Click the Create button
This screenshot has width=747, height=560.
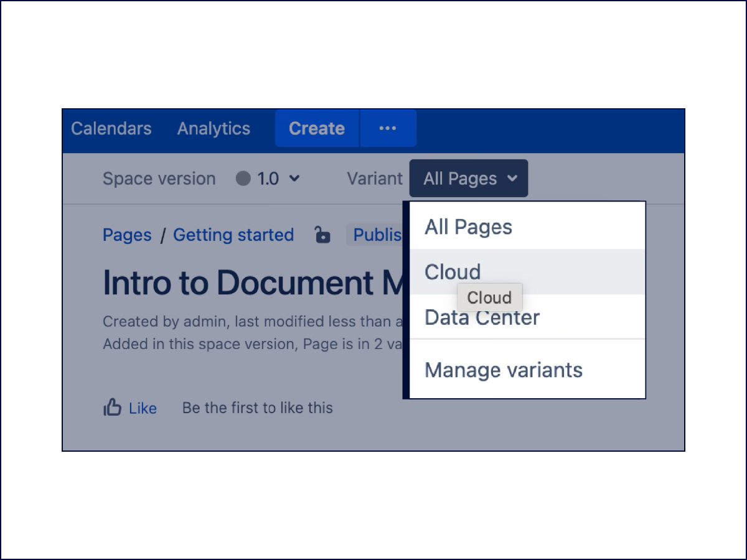tap(317, 129)
